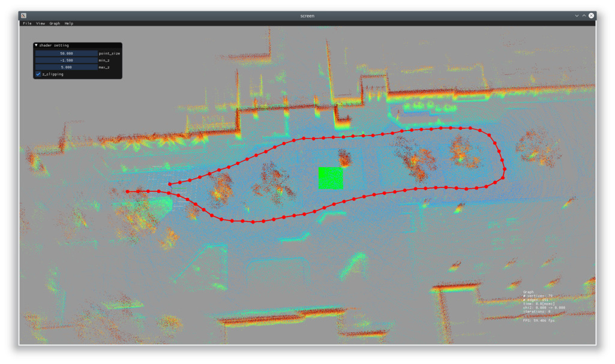Image resolution: width=615 pixels, height=364 pixels.
Task: Close the screen window
Action: [x=591, y=16]
